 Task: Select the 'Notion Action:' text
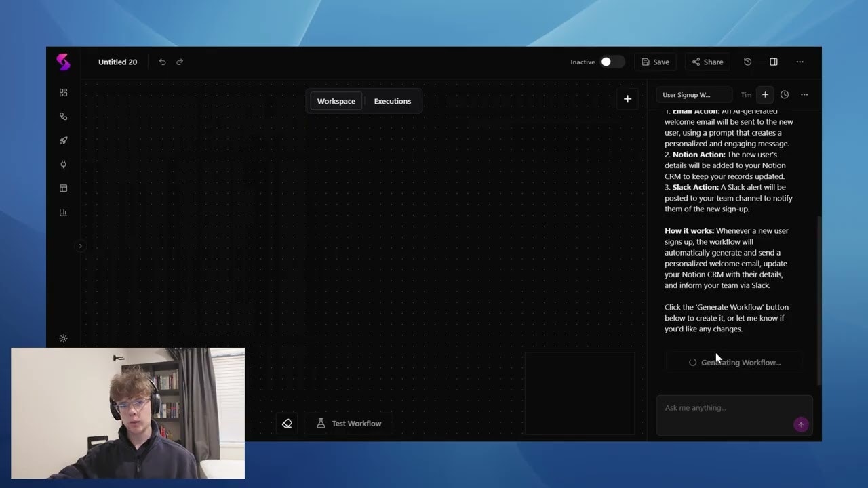[698, 155]
